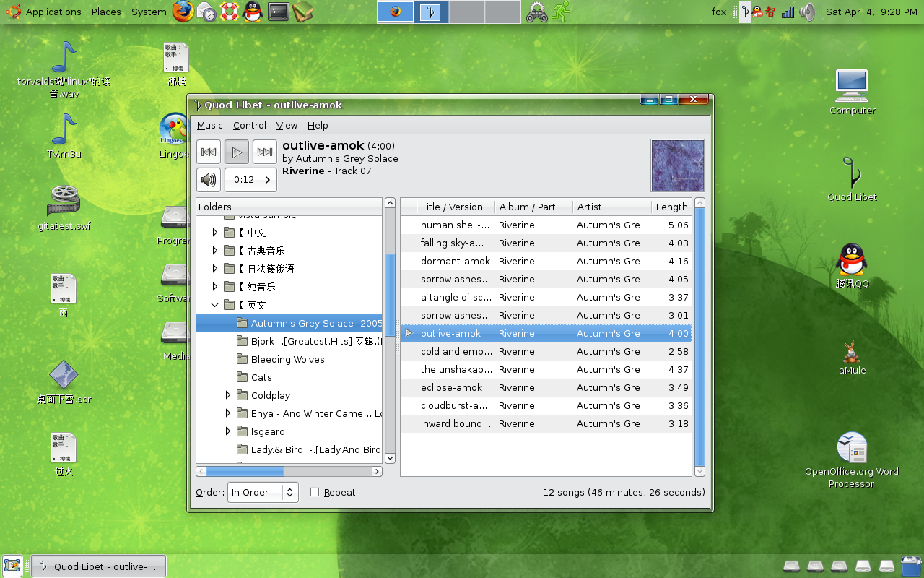Click the show desktop button in the bottom panel
924x578 pixels.
pyautogui.click(x=12, y=566)
